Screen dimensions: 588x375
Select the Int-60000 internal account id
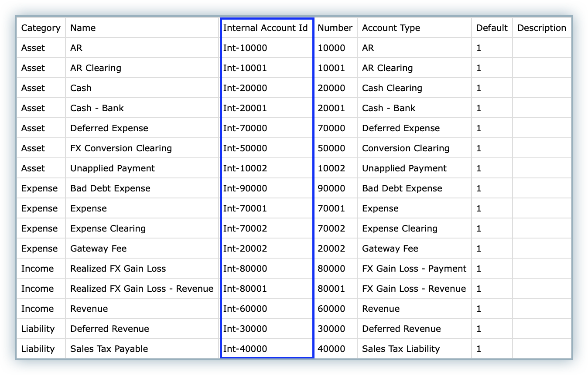point(245,309)
